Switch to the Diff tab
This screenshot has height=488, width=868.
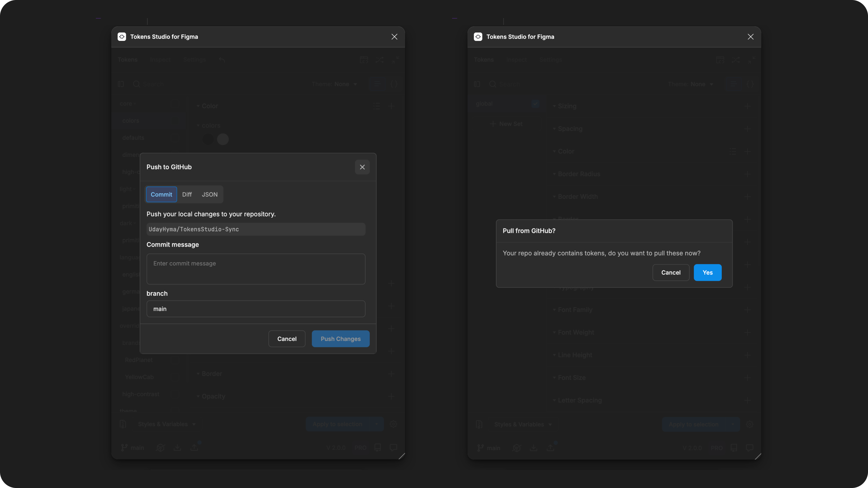pos(187,194)
